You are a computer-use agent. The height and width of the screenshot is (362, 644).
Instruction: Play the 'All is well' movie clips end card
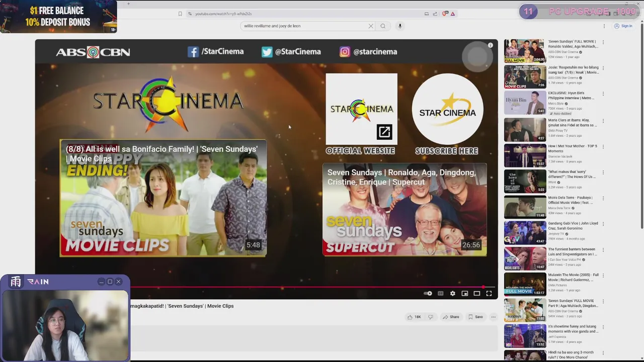coord(163,198)
